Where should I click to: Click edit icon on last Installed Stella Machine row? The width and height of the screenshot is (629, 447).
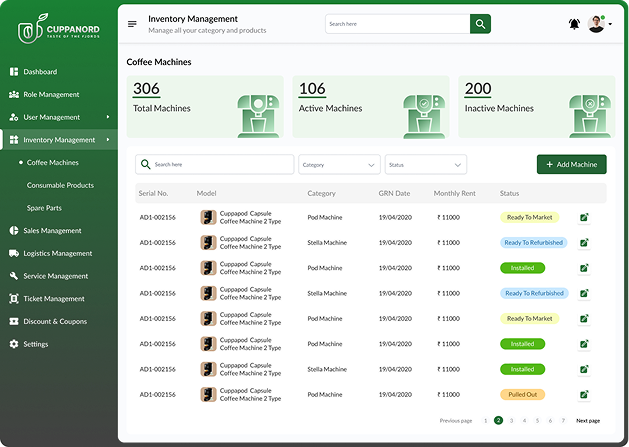[584, 369]
